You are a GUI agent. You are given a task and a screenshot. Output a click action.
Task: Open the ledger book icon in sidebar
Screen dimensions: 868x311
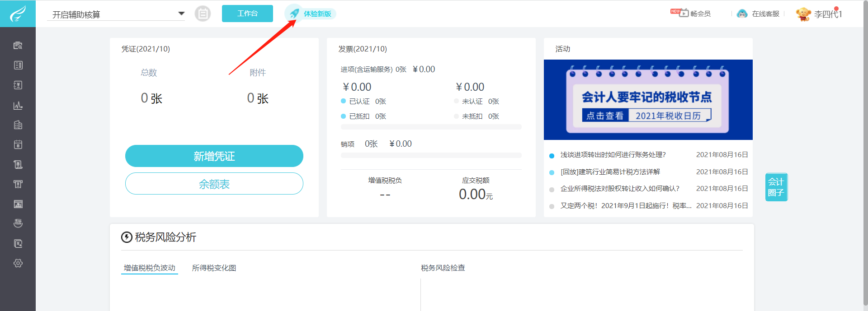tap(18, 65)
